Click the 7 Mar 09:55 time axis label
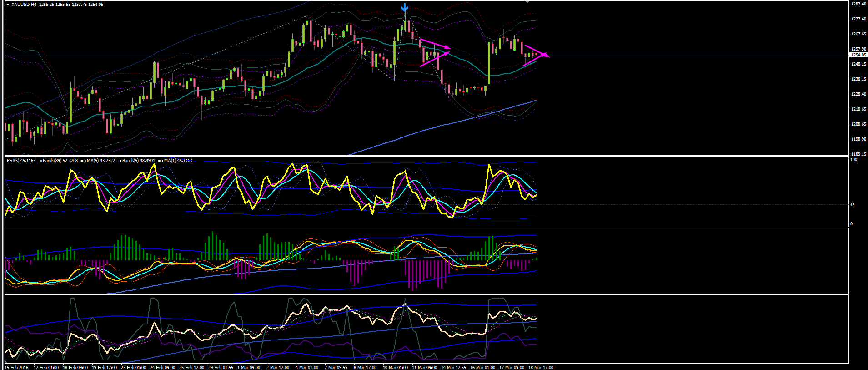 336,367
